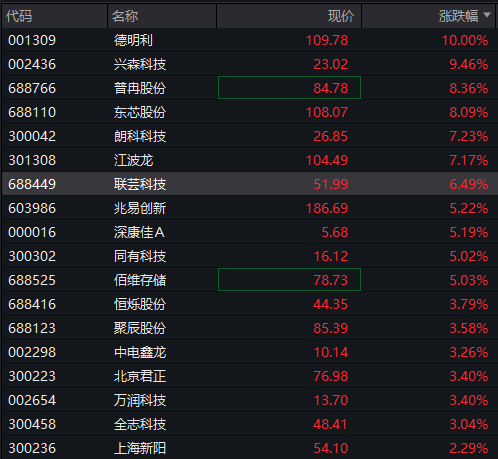Click price 5.68
The image size is (498, 459).
coord(335,232)
